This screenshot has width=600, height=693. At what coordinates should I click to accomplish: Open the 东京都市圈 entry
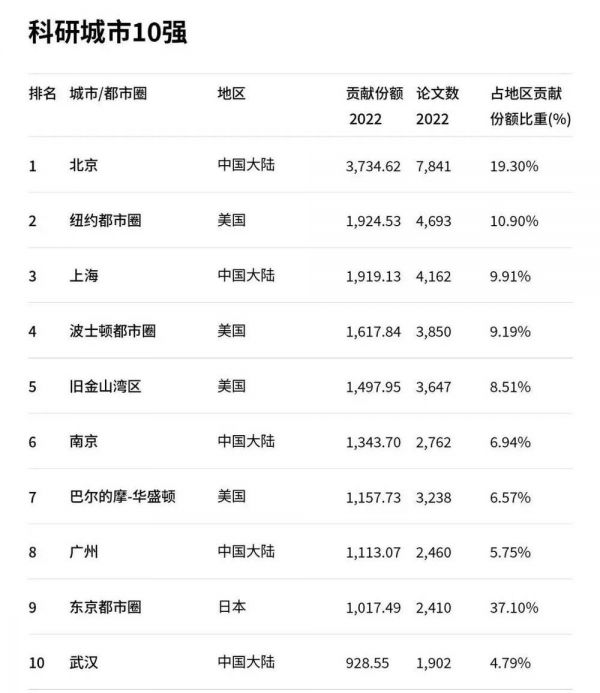(x=105, y=607)
